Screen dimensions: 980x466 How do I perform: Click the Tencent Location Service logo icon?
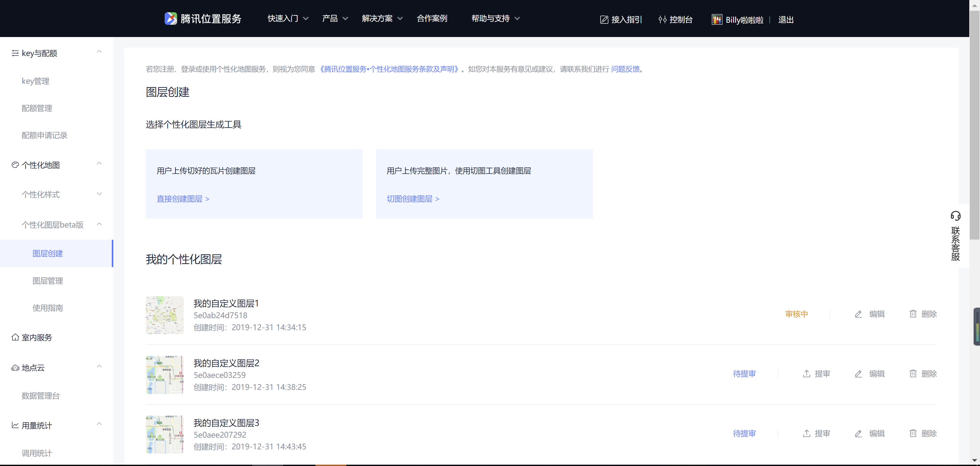pos(170,19)
